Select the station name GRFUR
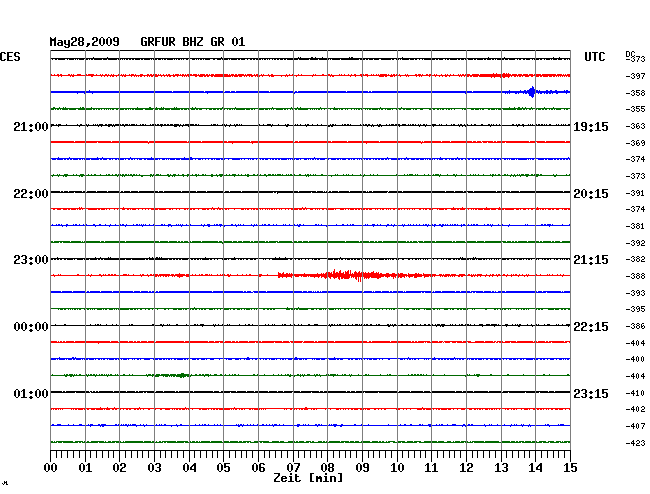This screenshot has height=494, width=650. 158,42
